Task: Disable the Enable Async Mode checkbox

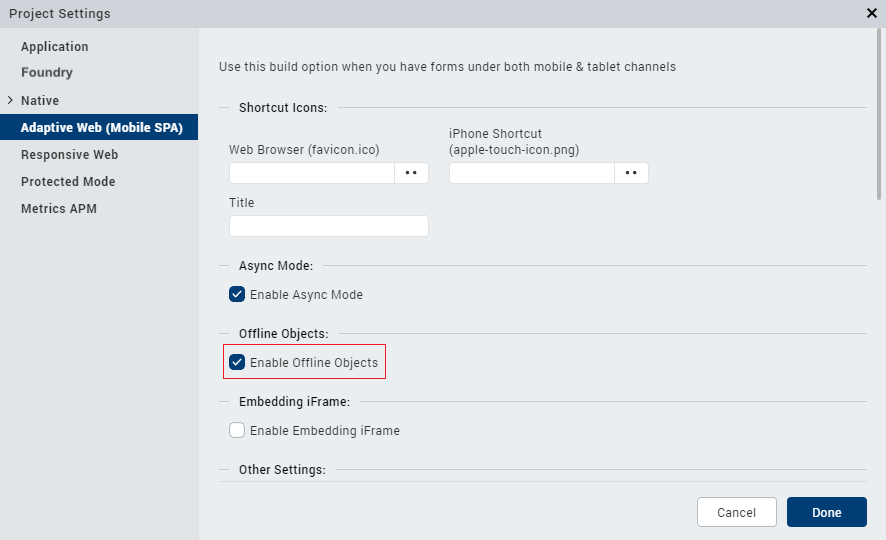Action: (x=237, y=295)
